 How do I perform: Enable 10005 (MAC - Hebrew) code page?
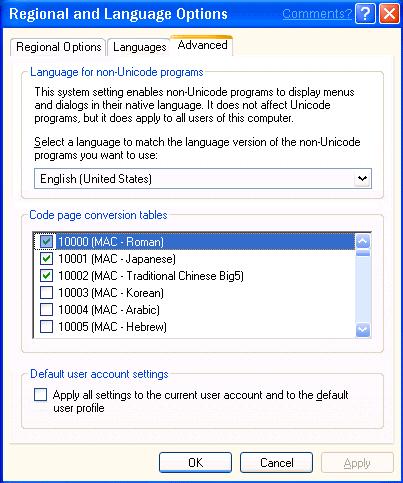46,327
